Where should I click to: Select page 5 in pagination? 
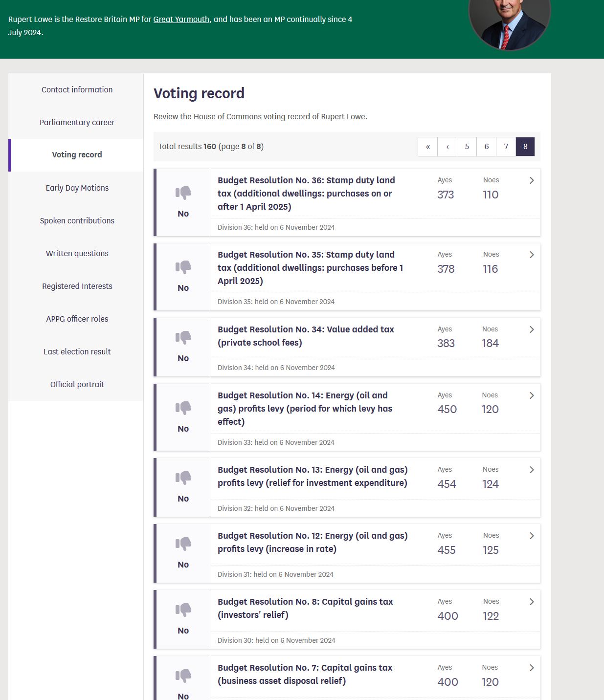coord(467,147)
